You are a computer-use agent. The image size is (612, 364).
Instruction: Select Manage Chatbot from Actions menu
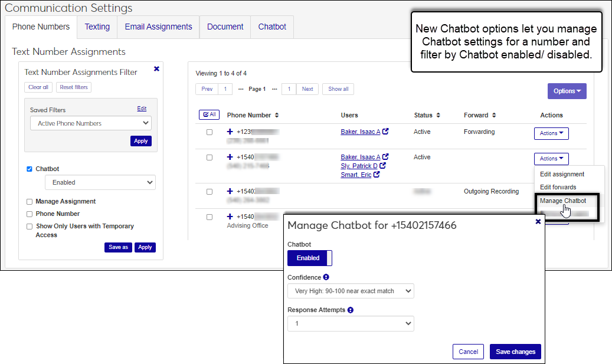point(563,201)
